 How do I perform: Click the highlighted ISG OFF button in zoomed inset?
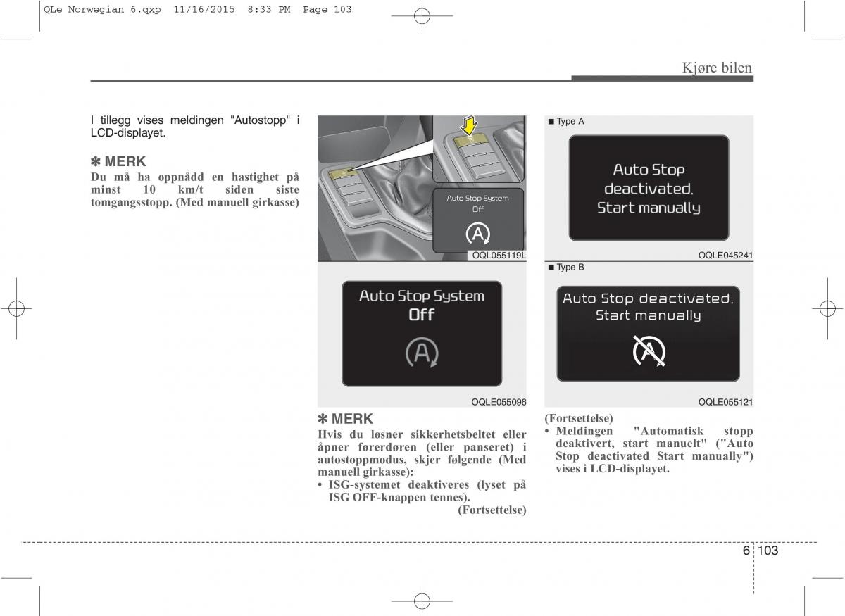pos(468,141)
